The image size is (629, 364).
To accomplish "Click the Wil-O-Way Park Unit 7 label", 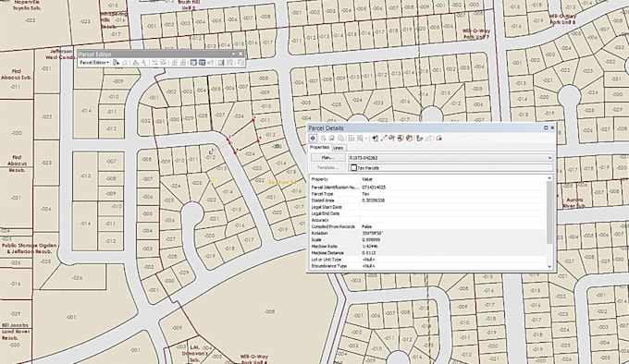I will [x=476, y=33].
